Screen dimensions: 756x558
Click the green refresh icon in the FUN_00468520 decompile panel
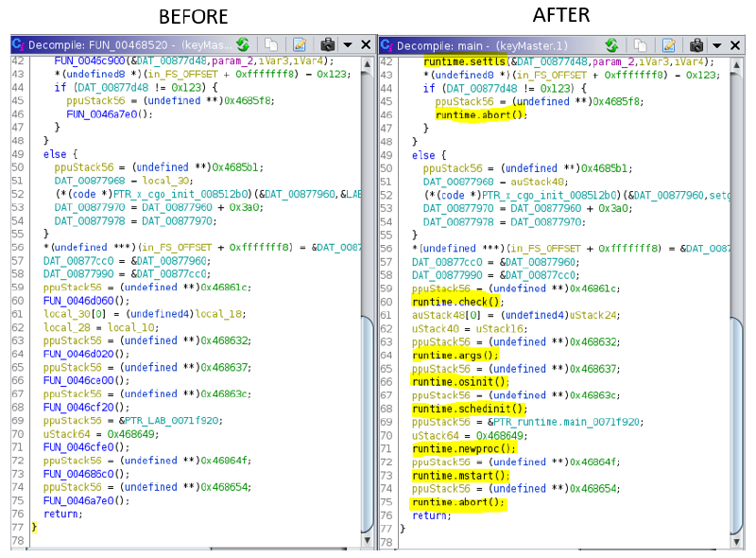coord(244,44)
